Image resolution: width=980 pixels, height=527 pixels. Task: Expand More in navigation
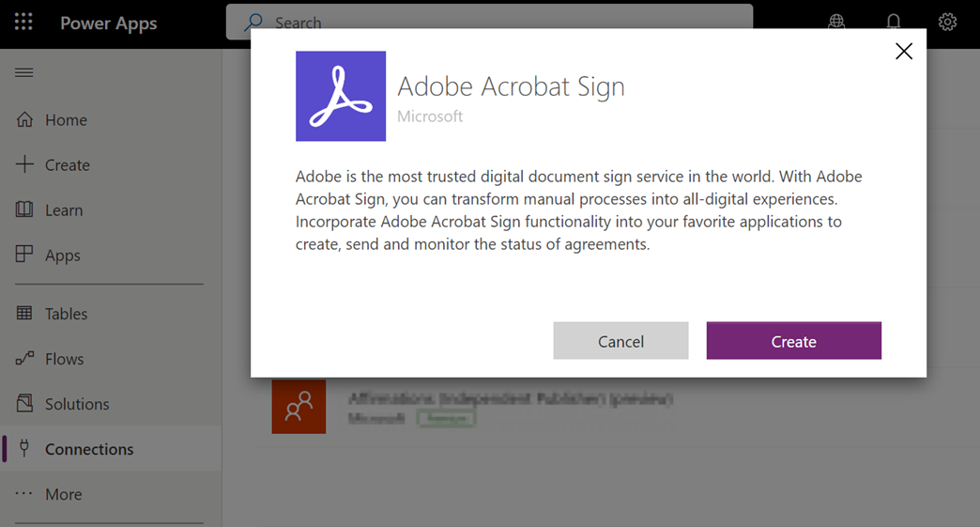(63, 494)
